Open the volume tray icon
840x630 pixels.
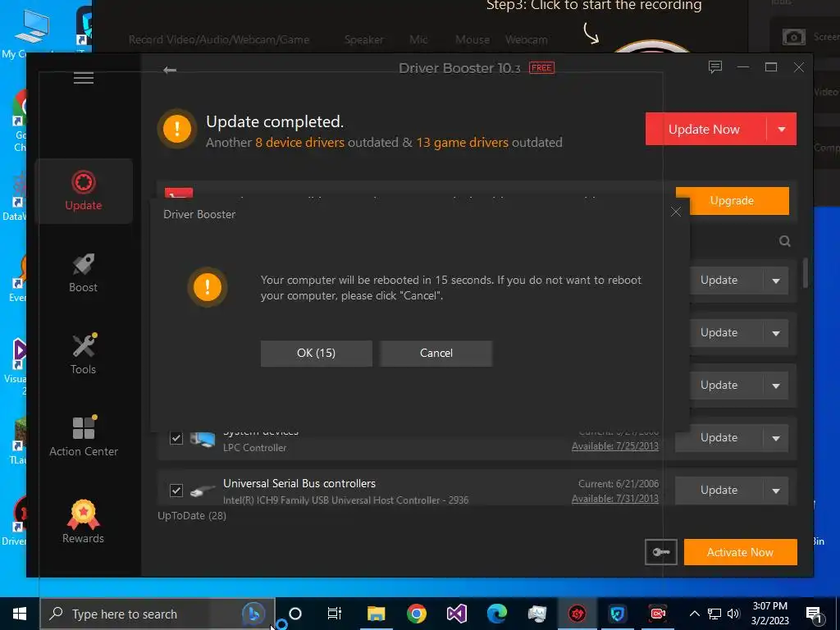(733, 614)
